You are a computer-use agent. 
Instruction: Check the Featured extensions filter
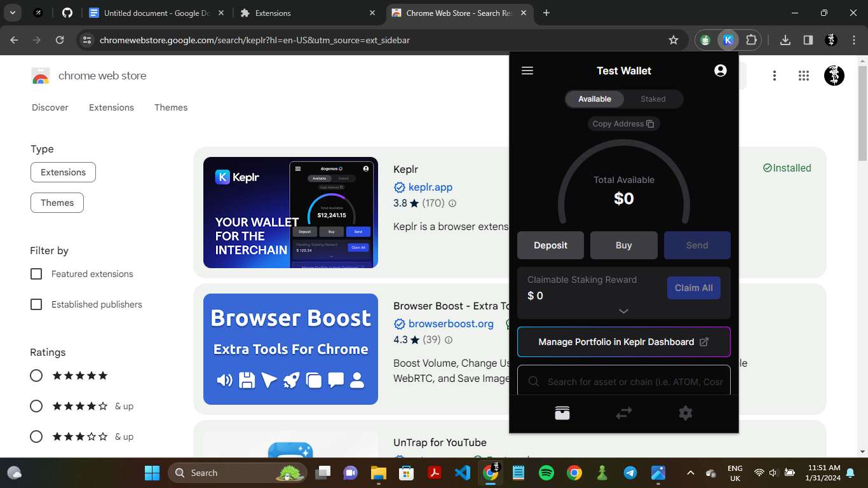click(36, 274)
